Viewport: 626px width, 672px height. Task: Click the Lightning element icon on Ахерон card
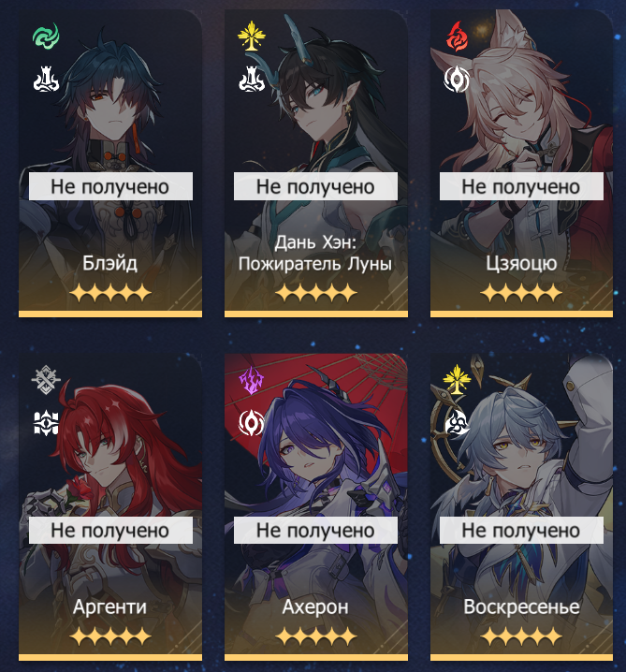(251, 380)
